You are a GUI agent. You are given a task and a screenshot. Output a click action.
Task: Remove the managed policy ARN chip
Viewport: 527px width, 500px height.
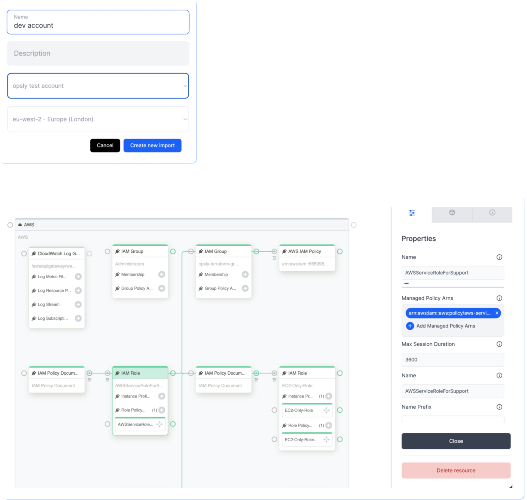[x=497, y=313]
